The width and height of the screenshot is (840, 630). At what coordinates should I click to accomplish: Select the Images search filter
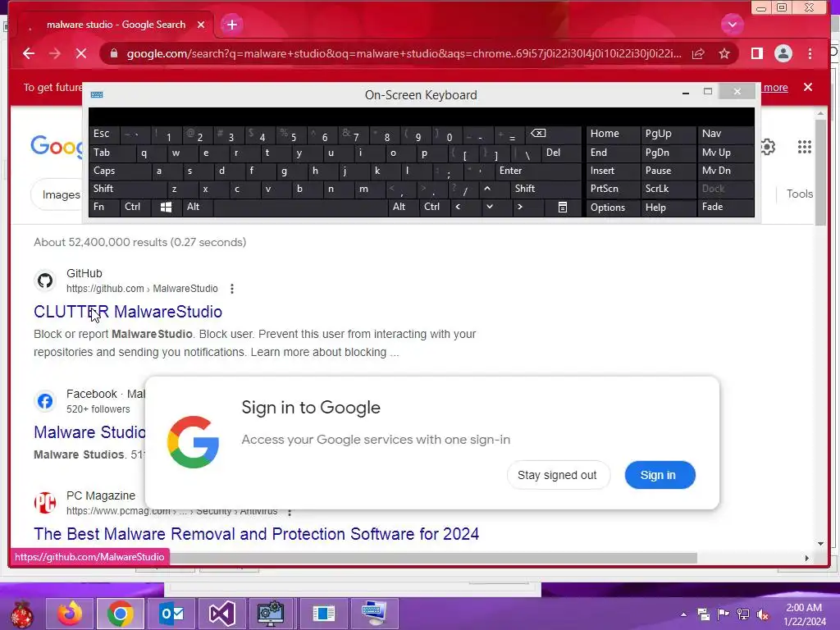pyautogui.click(x=58, y=194)
